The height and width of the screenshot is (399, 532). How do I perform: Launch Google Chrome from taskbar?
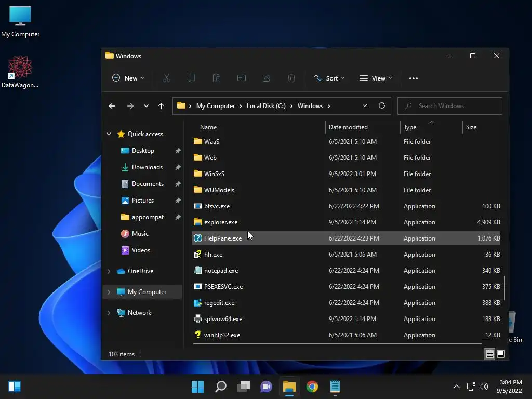click(x=312, y=387)
